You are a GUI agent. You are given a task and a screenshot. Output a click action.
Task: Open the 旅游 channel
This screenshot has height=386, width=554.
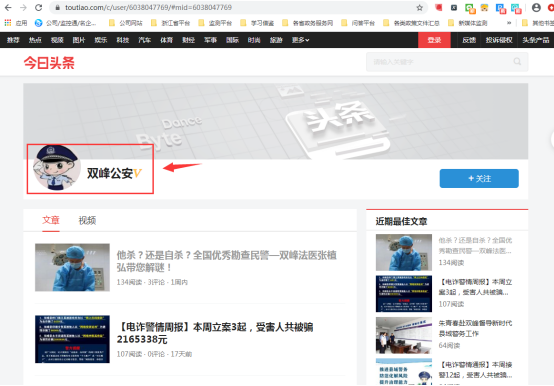(276, 40)
